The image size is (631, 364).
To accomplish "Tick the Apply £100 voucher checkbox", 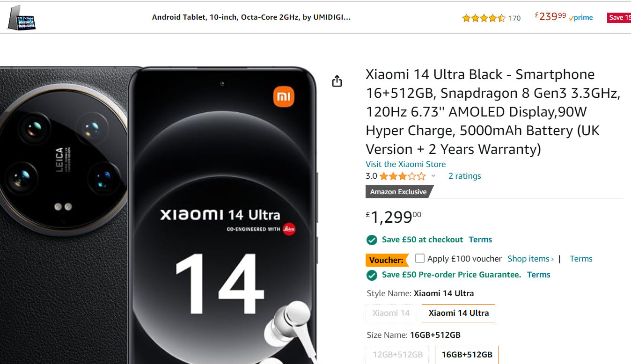I will coord(420,258).
